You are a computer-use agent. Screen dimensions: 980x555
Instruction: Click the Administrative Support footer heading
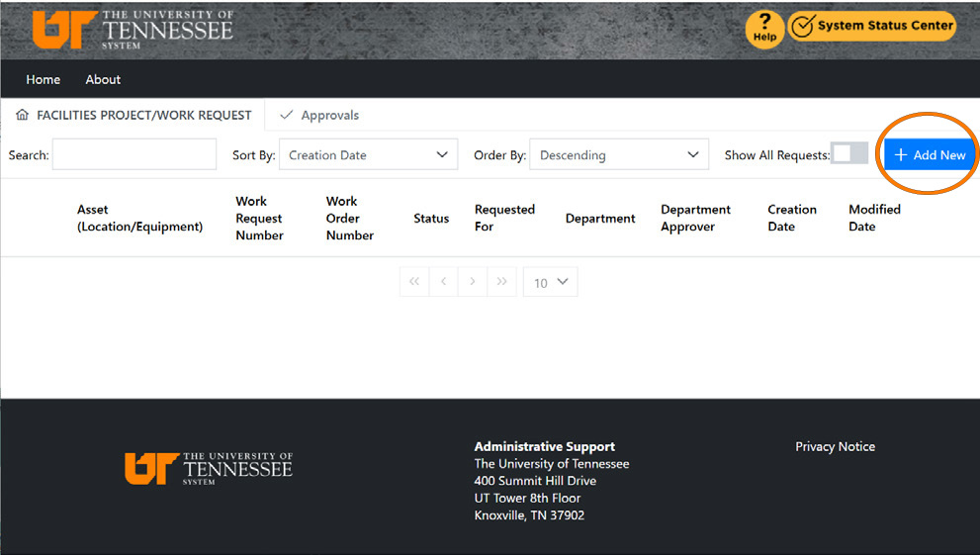[x=544, y=446]
